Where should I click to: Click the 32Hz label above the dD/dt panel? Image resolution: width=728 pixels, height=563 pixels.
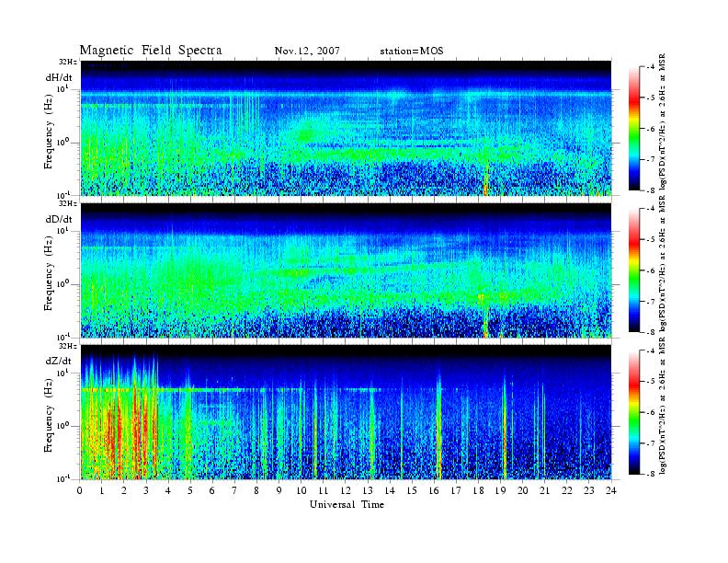click(68, 203)
